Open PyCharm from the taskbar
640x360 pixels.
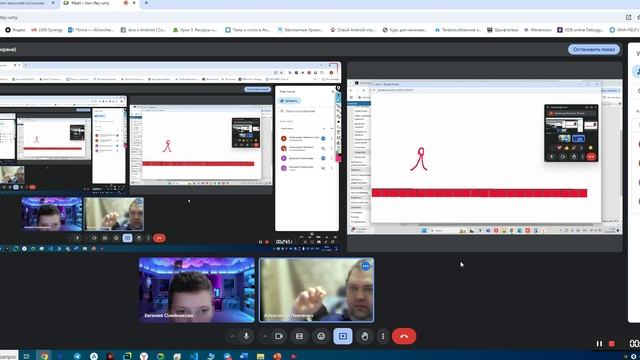point(127,356)
